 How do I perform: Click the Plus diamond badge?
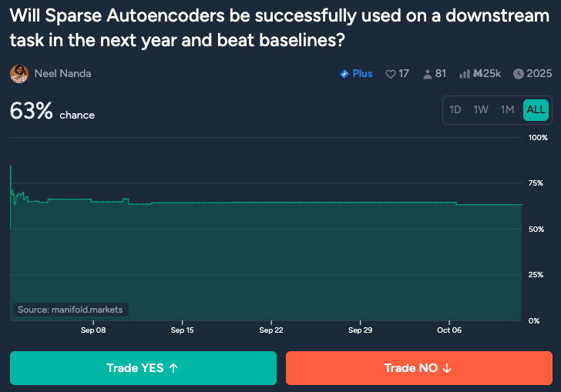tap(344, 74)
